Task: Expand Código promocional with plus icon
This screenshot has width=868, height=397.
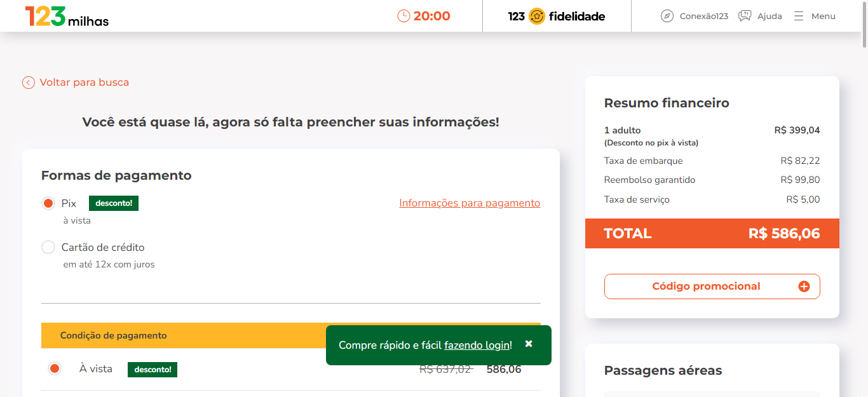Action: coord(804,286)
